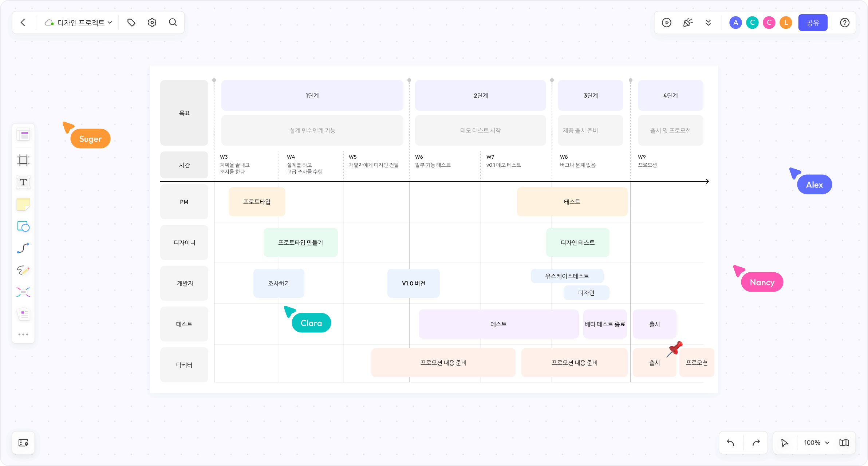Screen dimensions: 868x466
Task: Click the Suger cursor label
Action: pos(90,139)
